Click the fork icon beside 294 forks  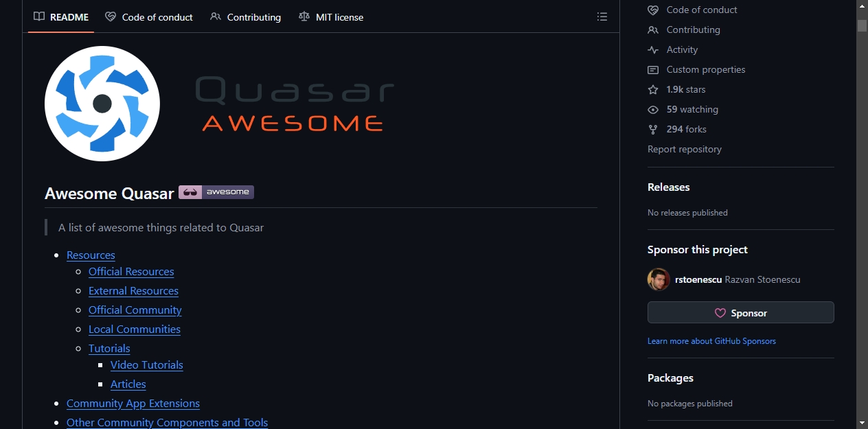point(653,129)
